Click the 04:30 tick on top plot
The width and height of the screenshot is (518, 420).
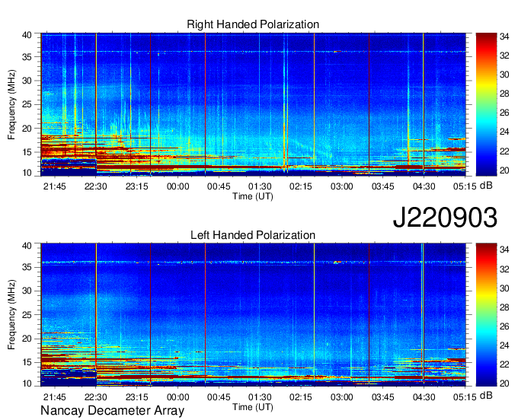tap(424, 186)
